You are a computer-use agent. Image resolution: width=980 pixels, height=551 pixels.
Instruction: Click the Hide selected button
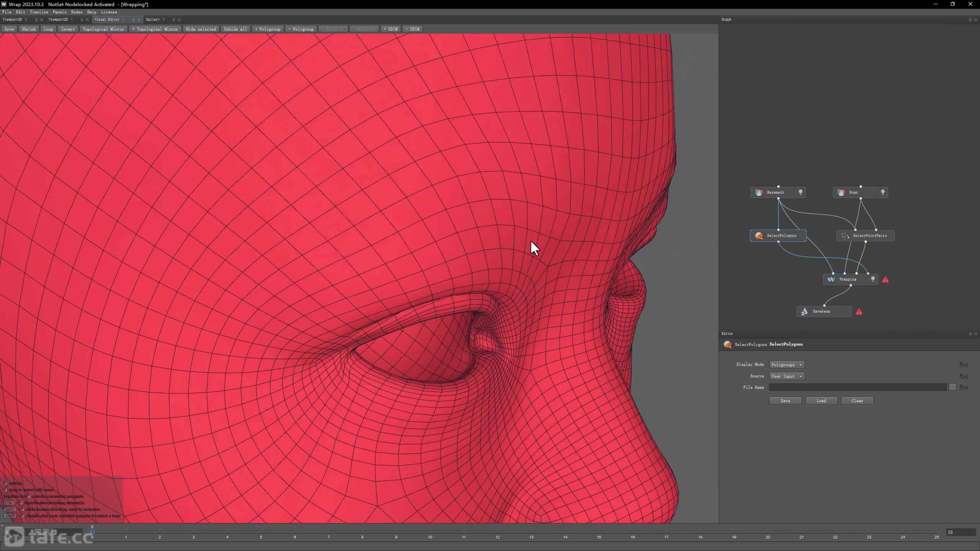pos(201,29)
